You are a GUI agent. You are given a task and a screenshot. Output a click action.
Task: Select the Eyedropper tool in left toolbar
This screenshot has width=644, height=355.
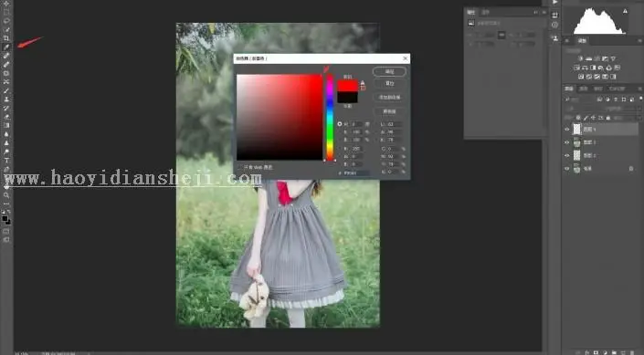[6, 47]
